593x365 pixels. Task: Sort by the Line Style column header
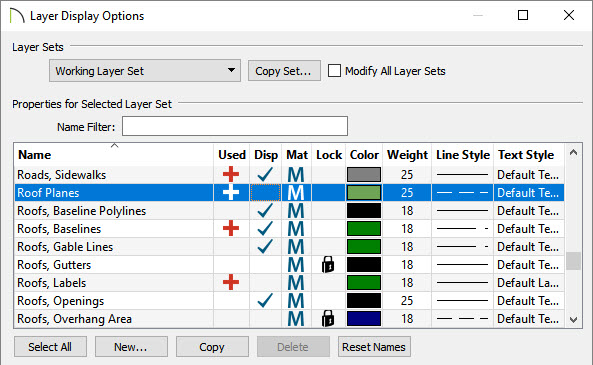(463, 155)
